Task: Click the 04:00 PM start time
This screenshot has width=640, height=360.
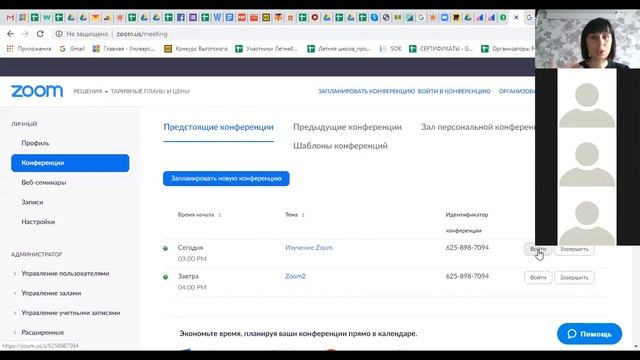Action: click(192, 287)
